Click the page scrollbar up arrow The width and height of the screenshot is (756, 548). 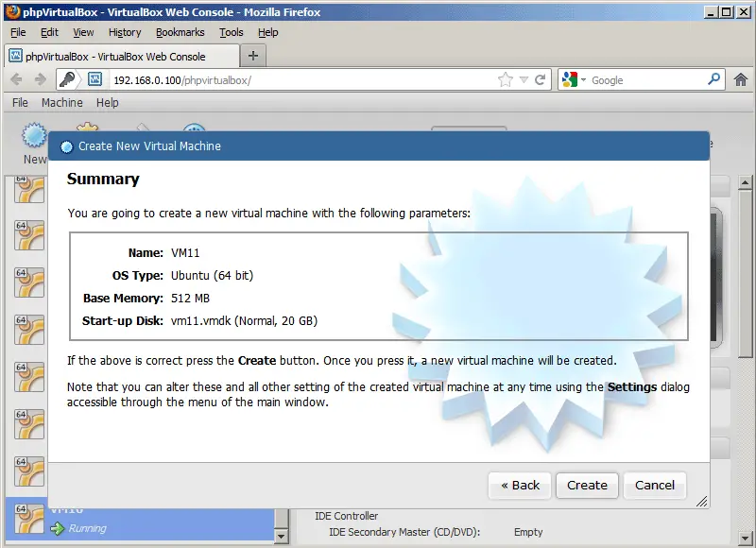745,182
